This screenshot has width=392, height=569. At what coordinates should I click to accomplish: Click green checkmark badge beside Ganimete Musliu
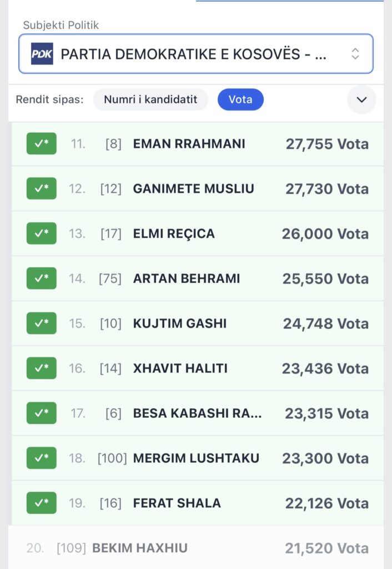coord(41,189)
